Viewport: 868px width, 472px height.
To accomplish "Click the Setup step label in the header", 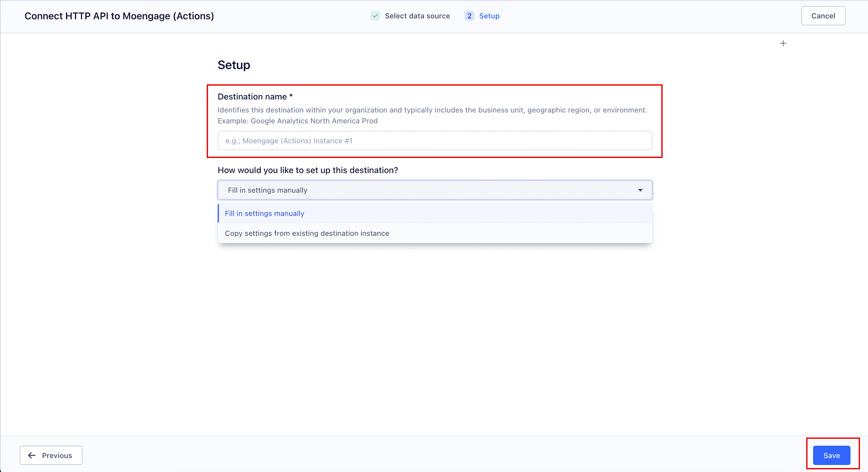I will click(x=489, y=16).
